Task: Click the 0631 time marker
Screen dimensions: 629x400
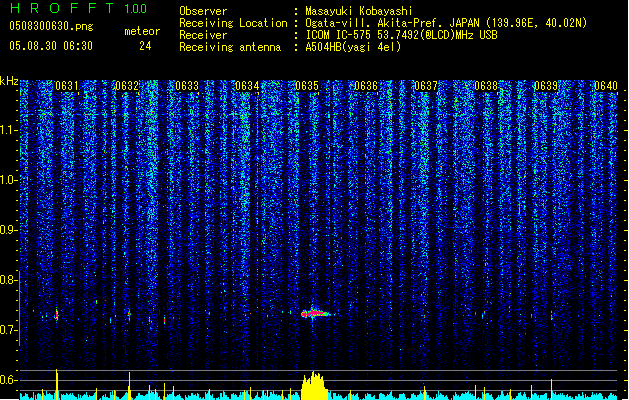Action: click(x=67, y=86)
